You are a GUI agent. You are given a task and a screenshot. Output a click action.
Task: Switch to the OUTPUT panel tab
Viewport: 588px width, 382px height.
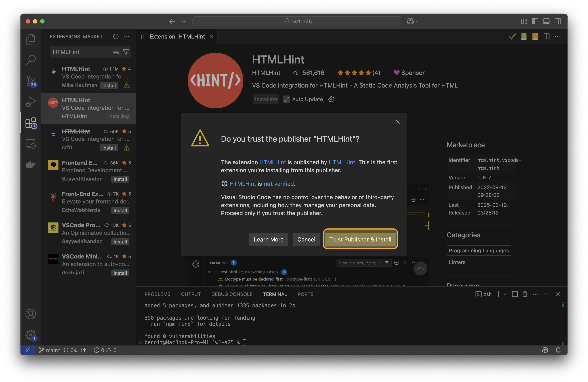[191, 294]
